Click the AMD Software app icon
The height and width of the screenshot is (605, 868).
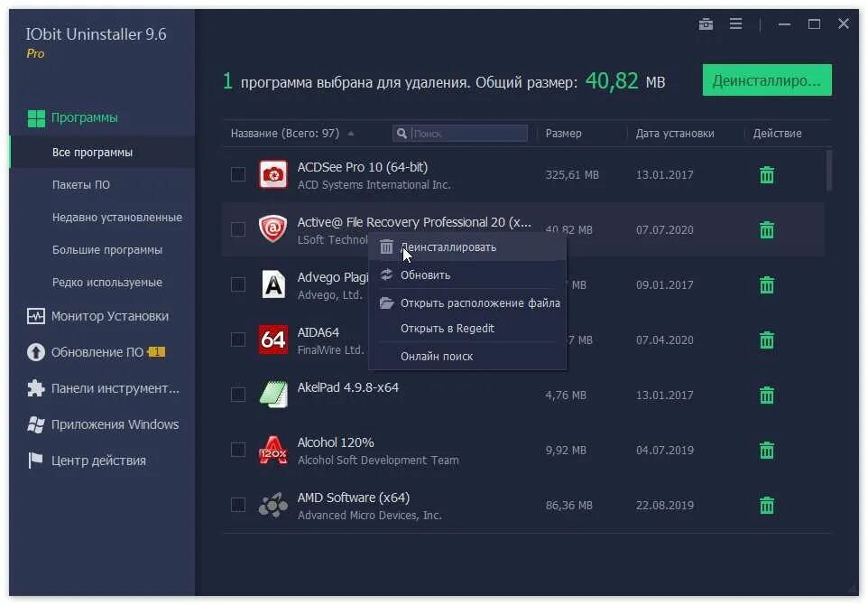[273, 506]
